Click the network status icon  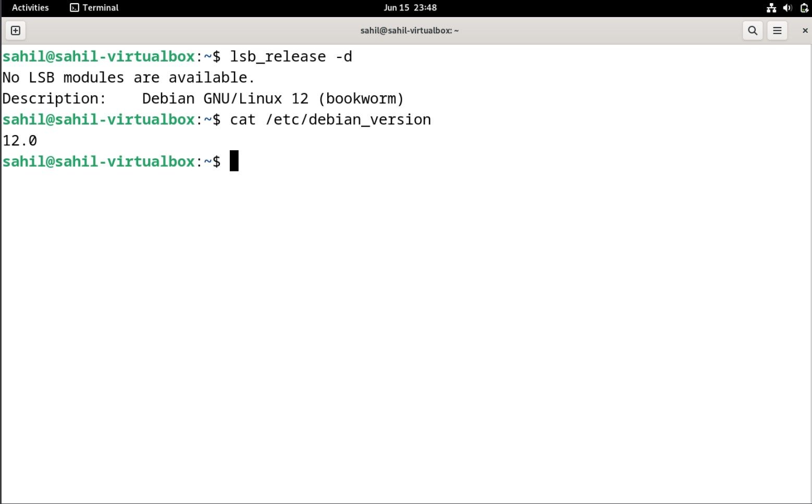(x=771, y=8)
